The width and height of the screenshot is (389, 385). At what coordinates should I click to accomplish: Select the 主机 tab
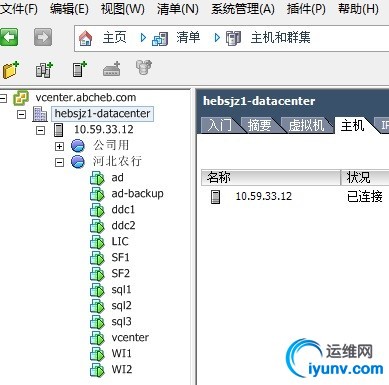[x=353, y=126]
